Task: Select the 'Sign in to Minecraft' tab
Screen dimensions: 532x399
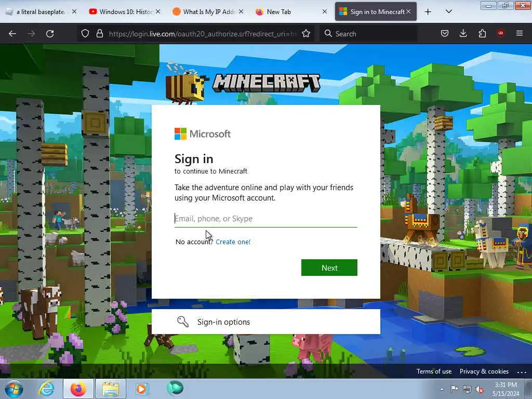Action: [376, 12]
